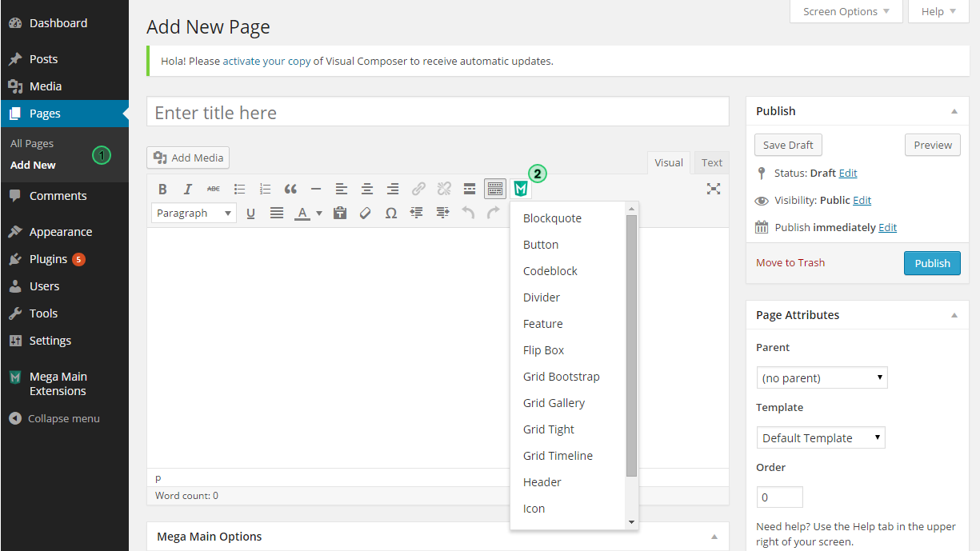980x551 pixels.
Task: Expand the Default Template dropdown
Action: [x=821, y=437]
